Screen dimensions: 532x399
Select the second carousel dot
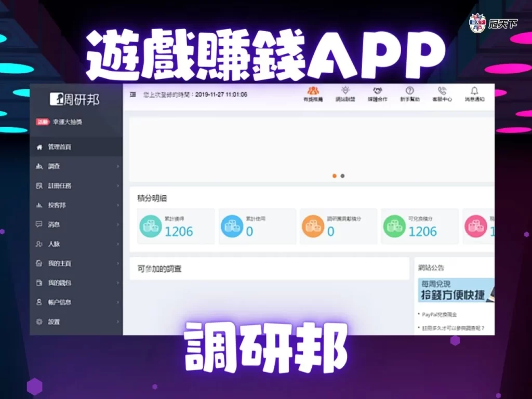[342, 176]
